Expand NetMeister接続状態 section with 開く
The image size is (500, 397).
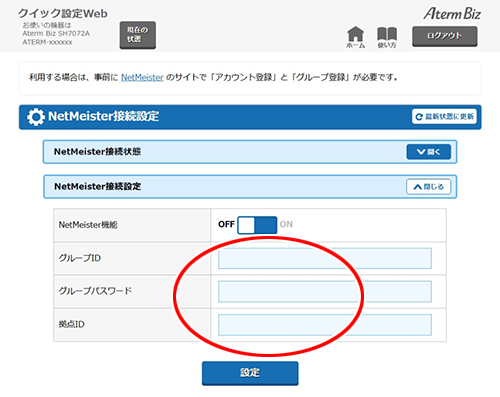pos(429,152)
